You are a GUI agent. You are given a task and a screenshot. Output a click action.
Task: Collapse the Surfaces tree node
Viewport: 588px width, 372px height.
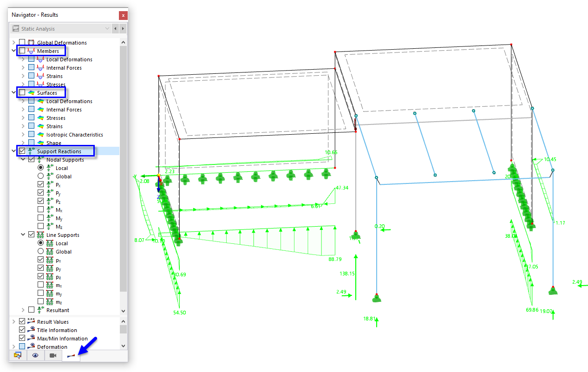click(x=13, y=93)
